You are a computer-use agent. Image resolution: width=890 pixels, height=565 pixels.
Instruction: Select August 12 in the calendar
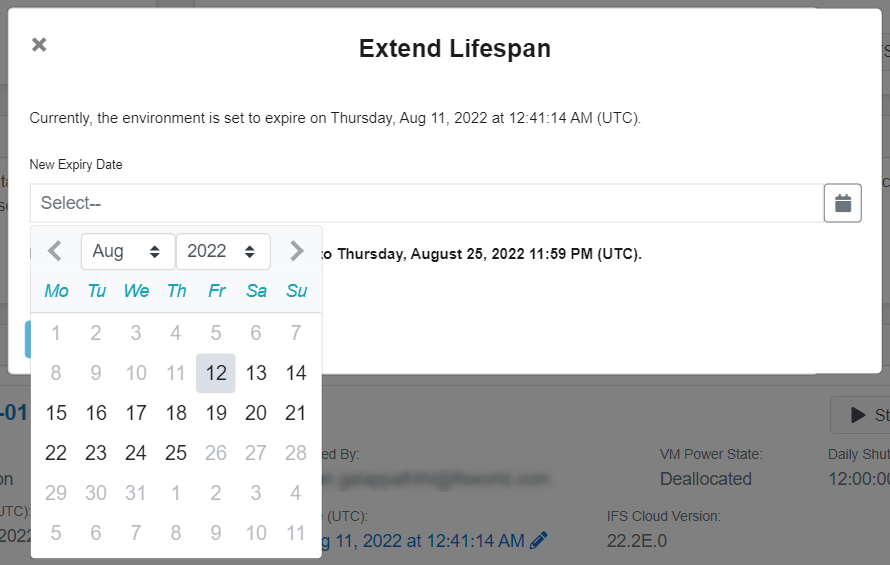click(x=216, y=373)
